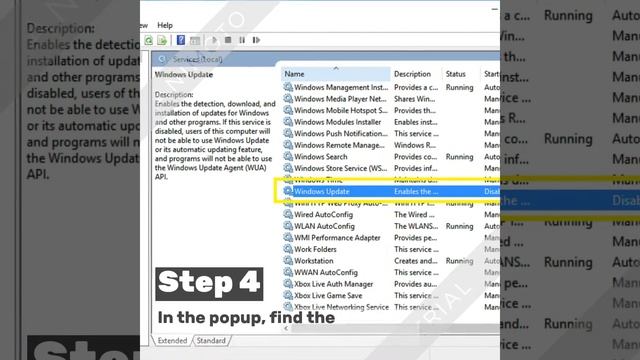Click the Windows Update title in the description pane
640x360 pixels.
click(184, 74)
